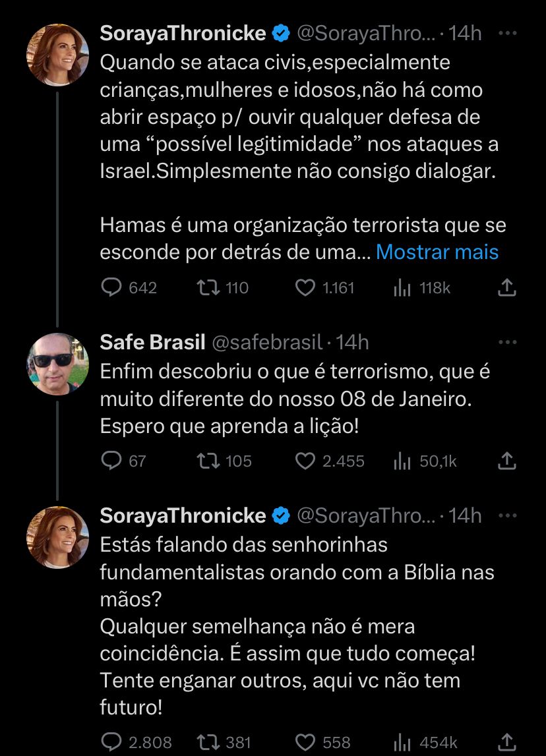Reply to Soraya's first tweet about Hamas
546x756 pixels.
click(x=112, y=287)
